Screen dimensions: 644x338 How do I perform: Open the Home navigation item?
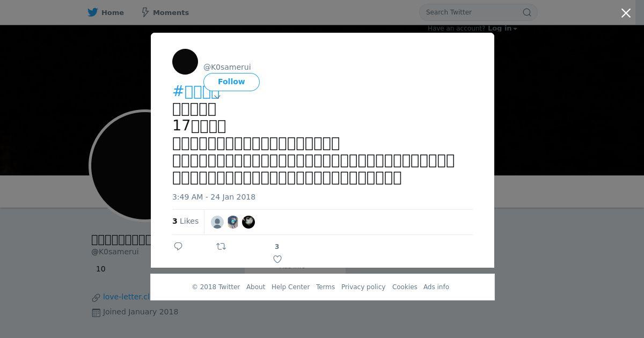pyautogui.click(x=112, y=12)
